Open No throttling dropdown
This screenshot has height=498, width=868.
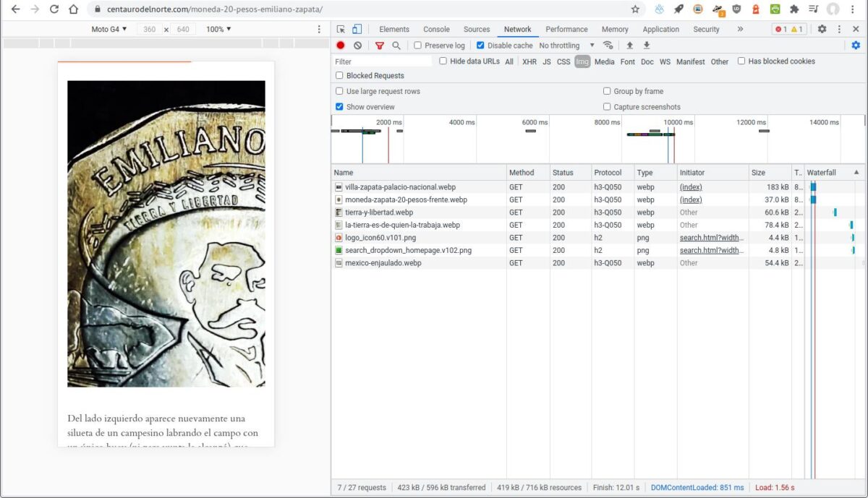click(566, 46)
